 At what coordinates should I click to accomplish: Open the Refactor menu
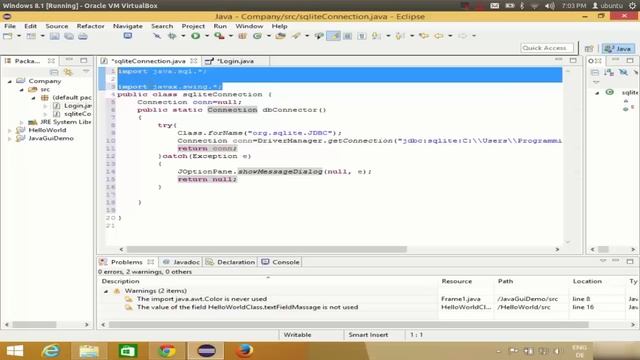coord(90,26)
